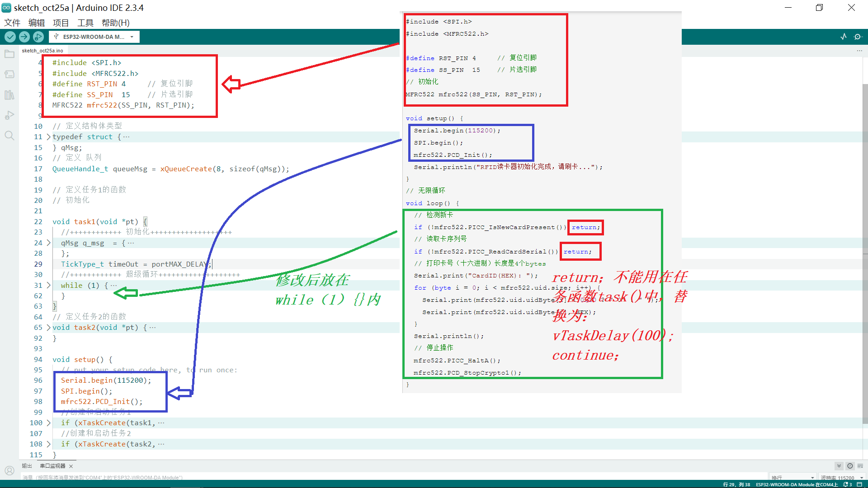Viewport: 868px width, 488px height.
Task: Start debugging with the debug play icon
Action: coord(38,37)
